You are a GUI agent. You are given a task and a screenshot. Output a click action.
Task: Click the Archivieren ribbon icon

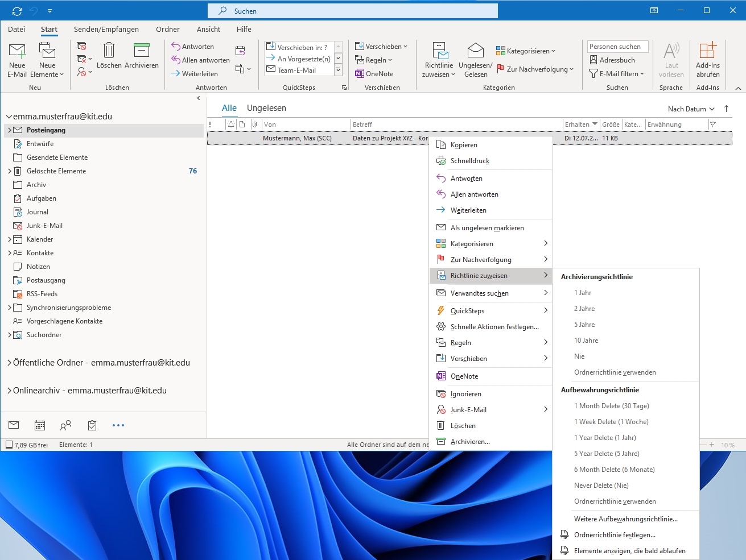141,51
